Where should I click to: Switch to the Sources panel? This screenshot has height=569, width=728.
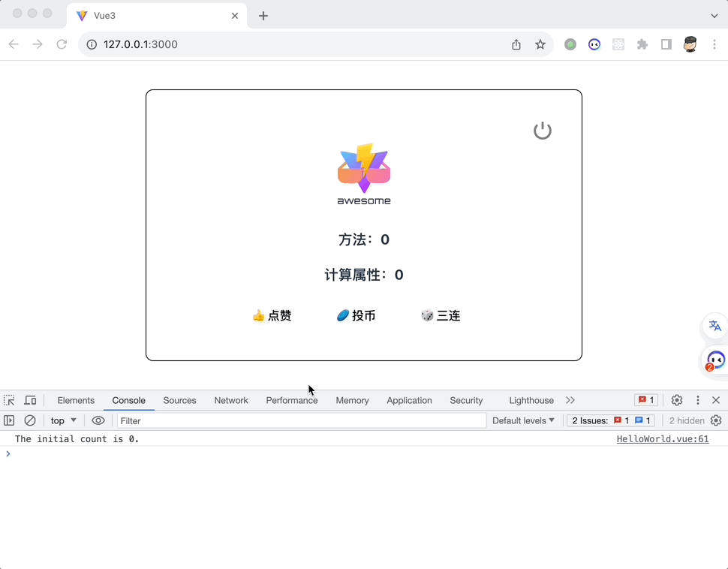point(179,400)
